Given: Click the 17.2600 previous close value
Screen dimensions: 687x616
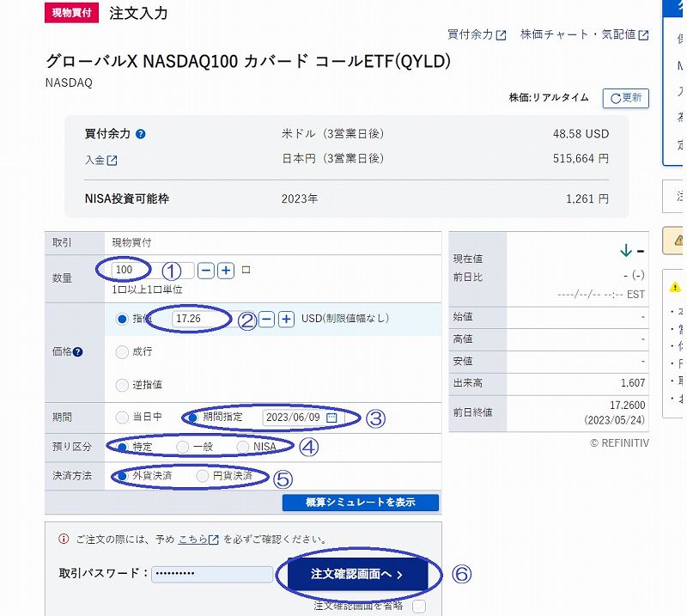Looking at the screenshot, I should click(627, 405).
